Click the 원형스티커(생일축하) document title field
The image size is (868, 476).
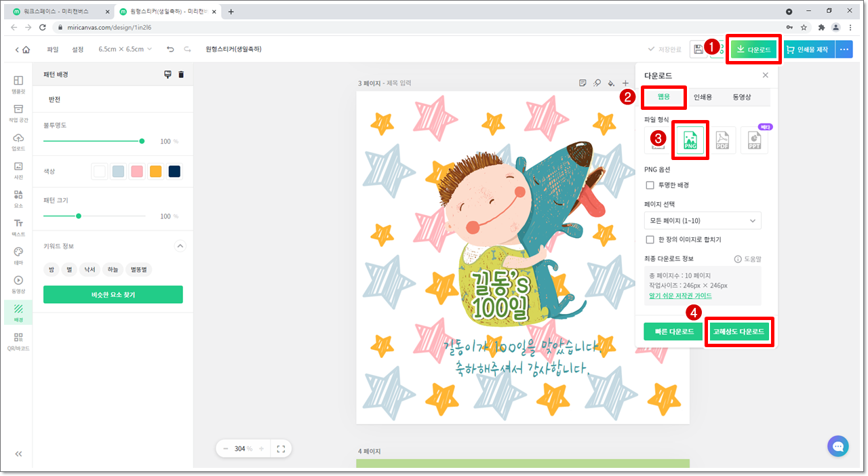tap(234, 49)
